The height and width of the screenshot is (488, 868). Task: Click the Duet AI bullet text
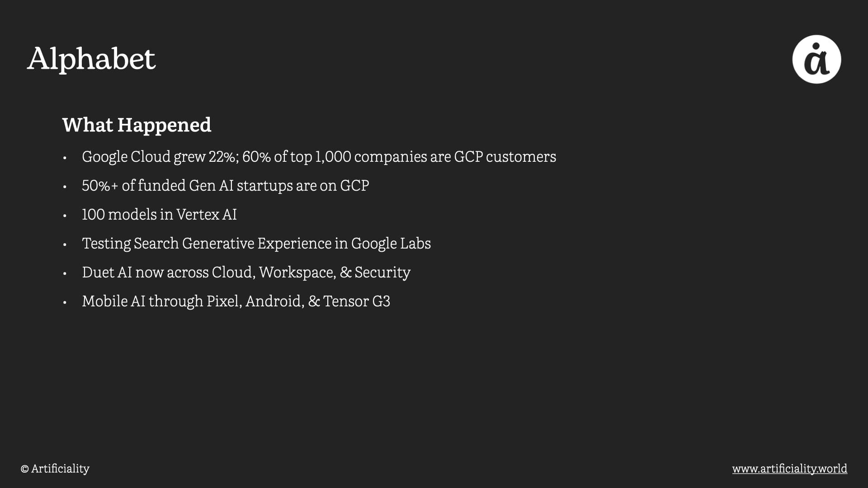246,272
